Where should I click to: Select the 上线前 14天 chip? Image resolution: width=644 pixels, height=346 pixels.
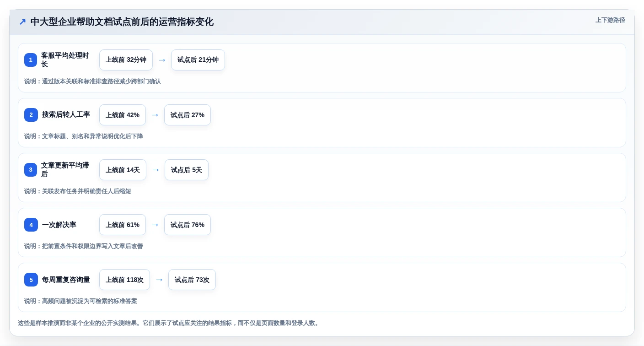click(123, 170)
